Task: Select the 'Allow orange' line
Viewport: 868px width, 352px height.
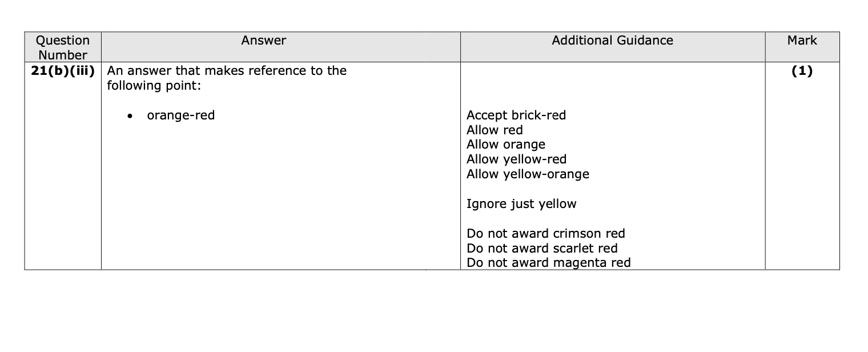Action: (505, 145)
